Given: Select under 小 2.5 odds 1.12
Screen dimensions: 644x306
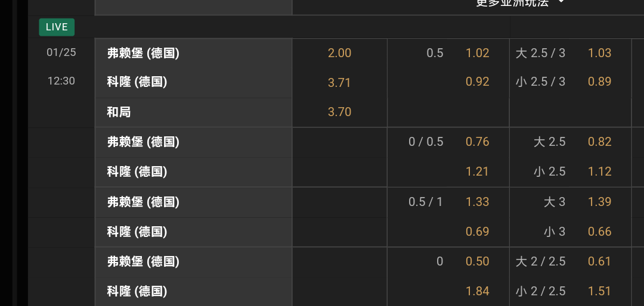Looking at the screenshot, I should click(x=599, y=171).
